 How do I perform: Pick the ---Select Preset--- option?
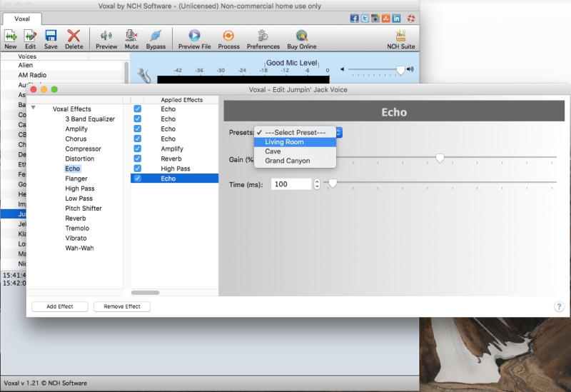click(x=295, y=133)
